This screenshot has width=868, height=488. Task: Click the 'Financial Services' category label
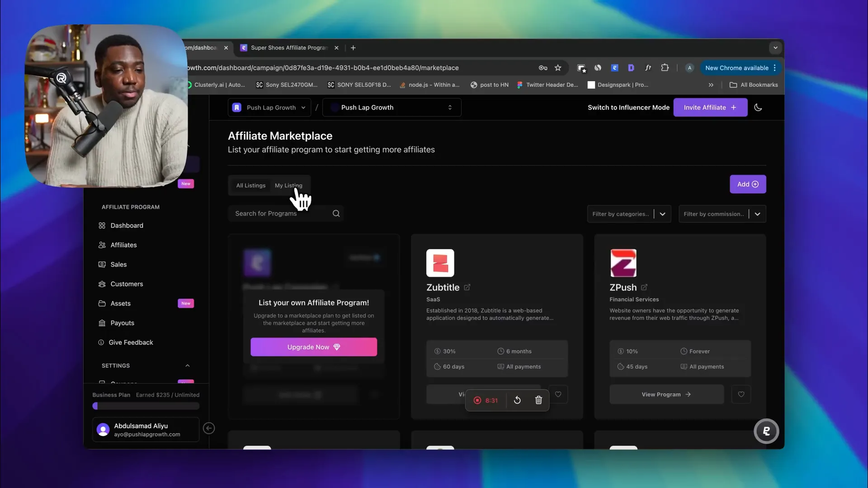pyautogui.click(x=634, y=299)
